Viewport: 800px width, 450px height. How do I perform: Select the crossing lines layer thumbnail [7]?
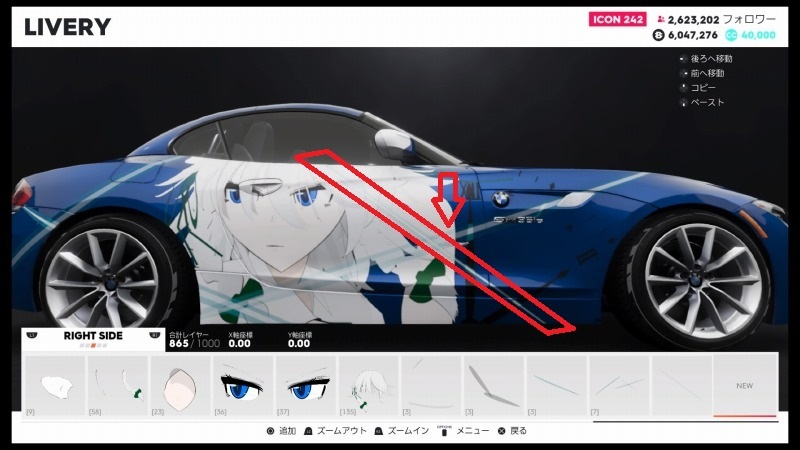click(x=620, y=386)
